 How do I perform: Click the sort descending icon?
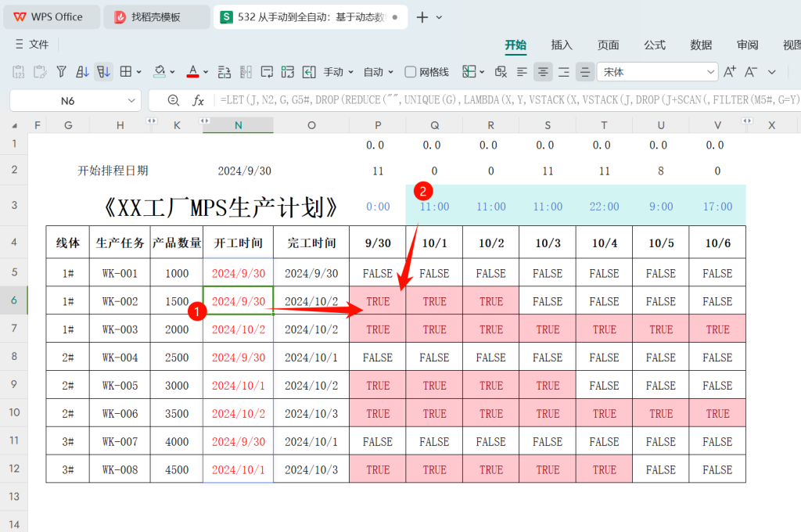tap(104, 72)
